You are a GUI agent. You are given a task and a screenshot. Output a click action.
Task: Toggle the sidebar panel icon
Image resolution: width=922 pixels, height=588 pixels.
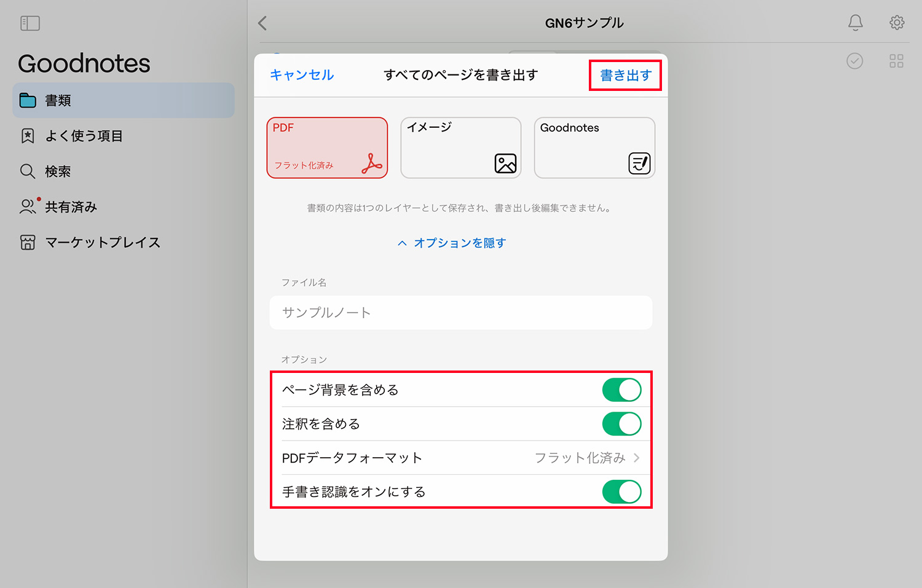click(30, 23)
